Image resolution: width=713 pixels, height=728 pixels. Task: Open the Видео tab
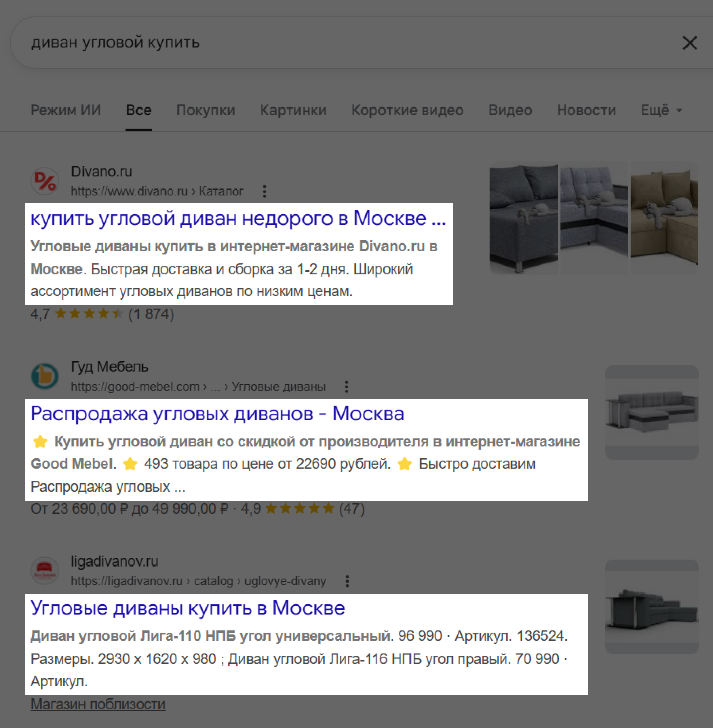[510, 110]
